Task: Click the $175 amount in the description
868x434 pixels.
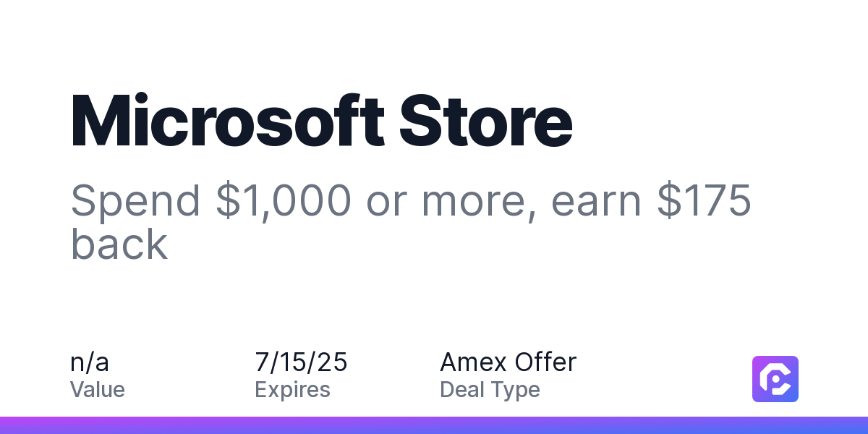Action: pos(704,201)
